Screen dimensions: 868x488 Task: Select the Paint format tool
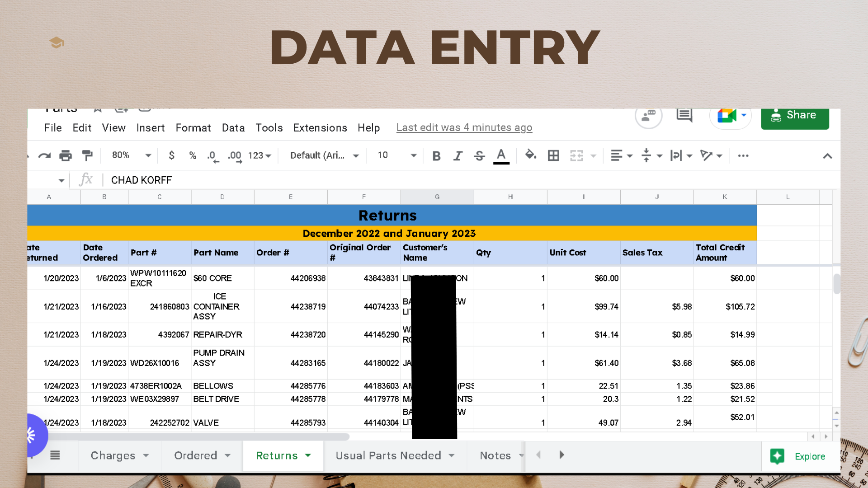pyautogui.click(x=87, y=155)
